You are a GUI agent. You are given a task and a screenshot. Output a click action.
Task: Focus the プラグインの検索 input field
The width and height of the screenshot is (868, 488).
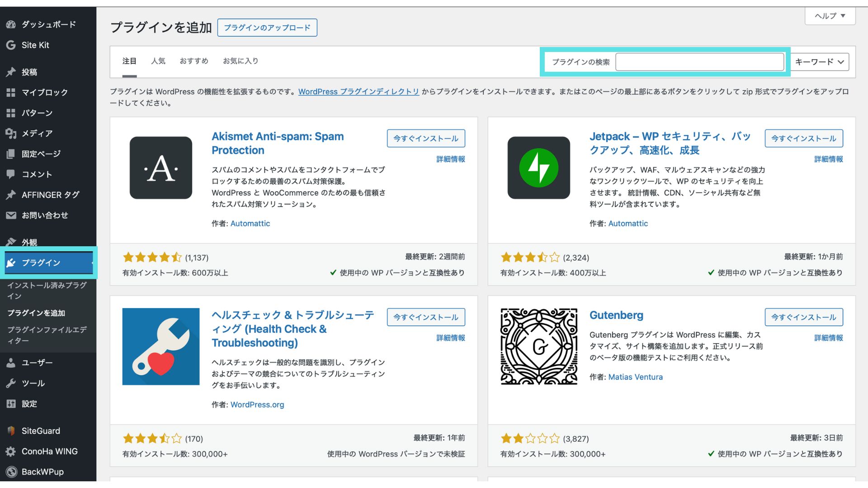click(700, 62)
